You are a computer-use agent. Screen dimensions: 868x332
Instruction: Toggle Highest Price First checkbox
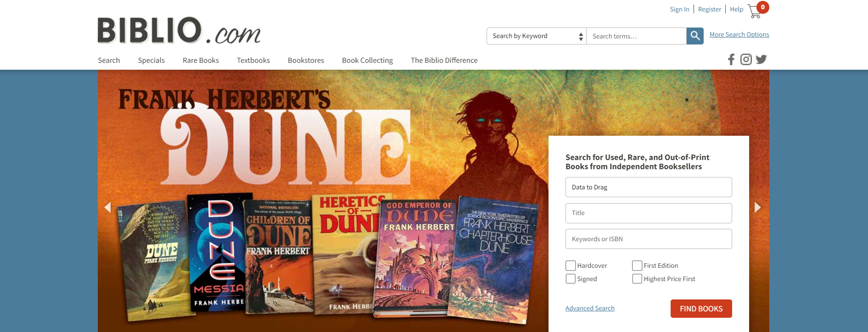(x=637, y=279)
